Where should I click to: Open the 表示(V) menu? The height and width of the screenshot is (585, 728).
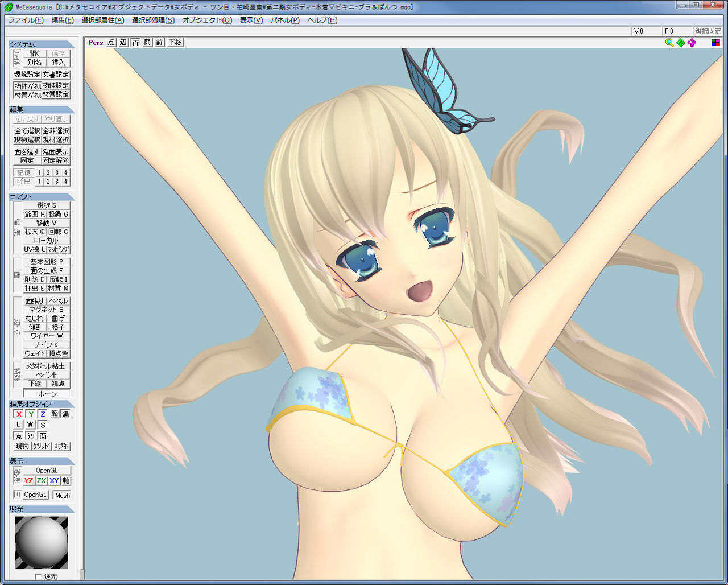point(251,20)
